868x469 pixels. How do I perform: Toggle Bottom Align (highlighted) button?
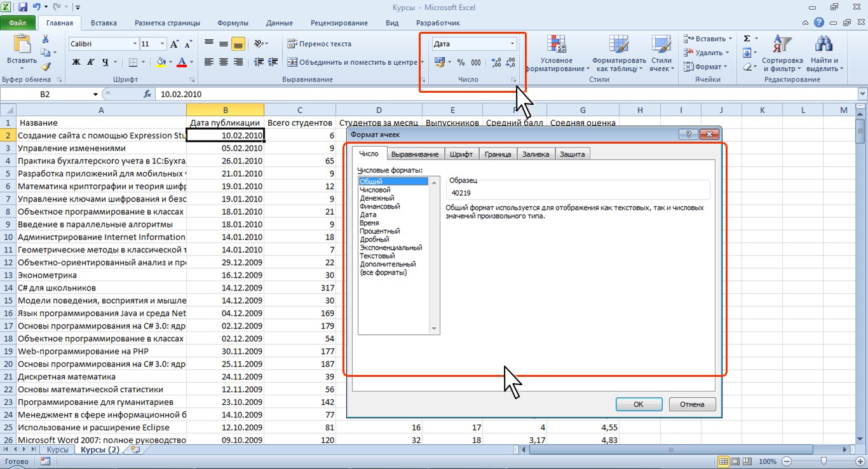tap(238, 44)
